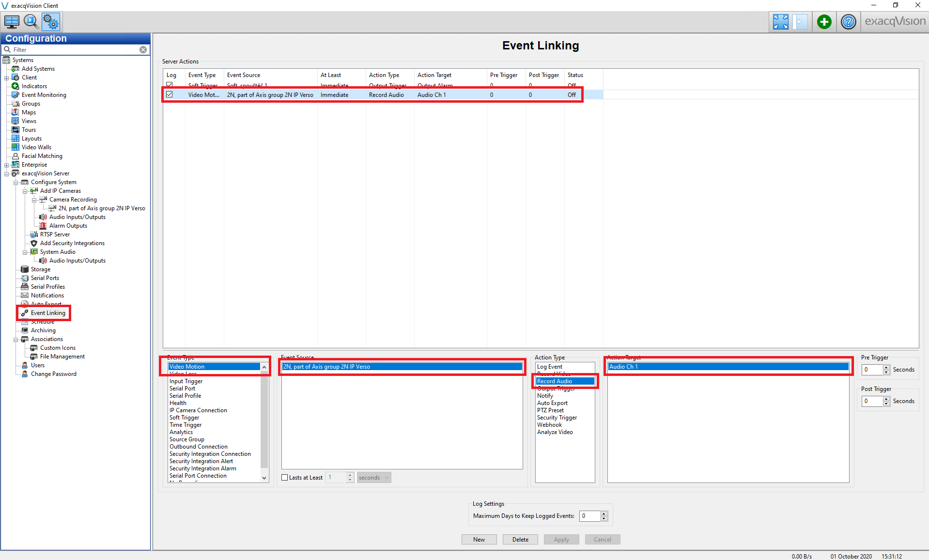Click the fullscreen mode toolbar icon
The width and height of the screenshot is (929, 560).
click(x=780, y=22)
